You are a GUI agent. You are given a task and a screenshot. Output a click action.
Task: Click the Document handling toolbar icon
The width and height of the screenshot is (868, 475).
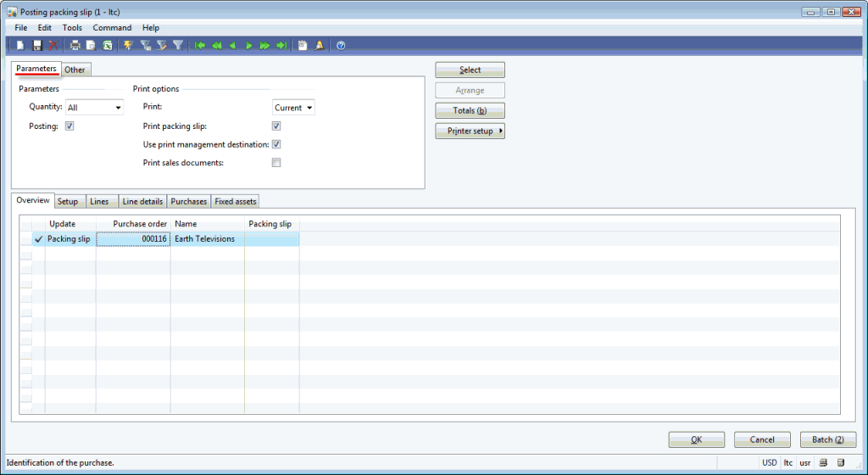click(303, 46)
